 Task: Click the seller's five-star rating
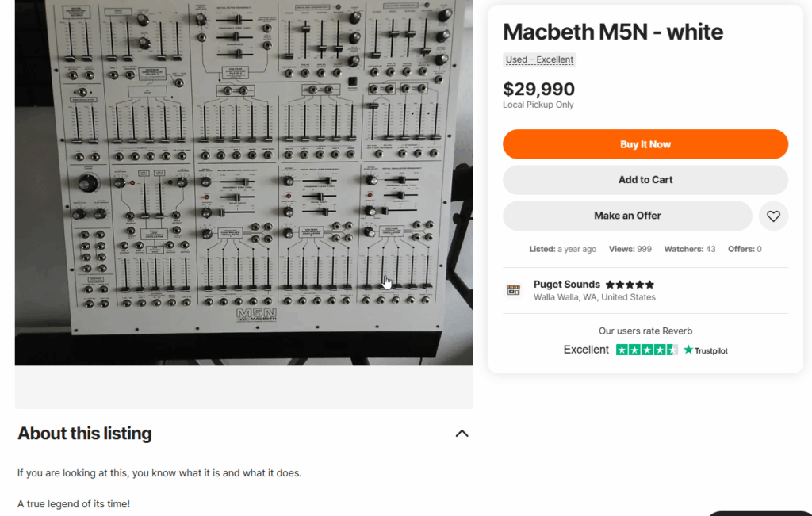tap(630, 285)
